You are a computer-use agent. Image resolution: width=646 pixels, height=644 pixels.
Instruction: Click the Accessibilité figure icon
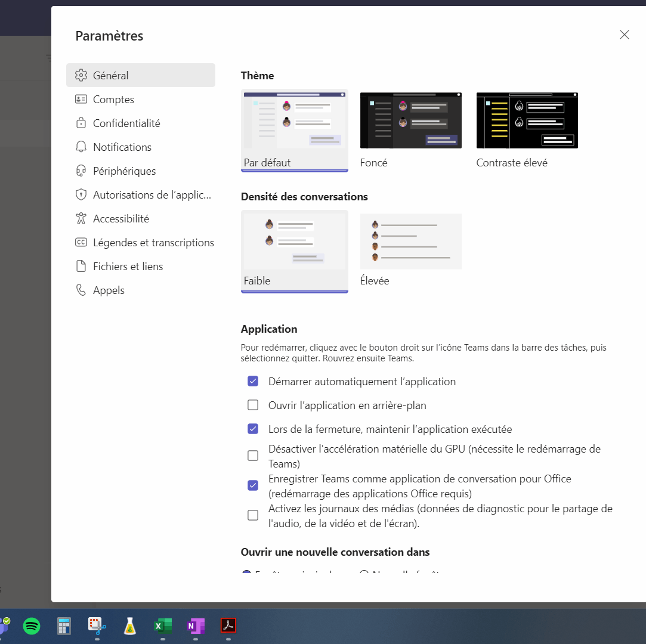click(81, 219)
